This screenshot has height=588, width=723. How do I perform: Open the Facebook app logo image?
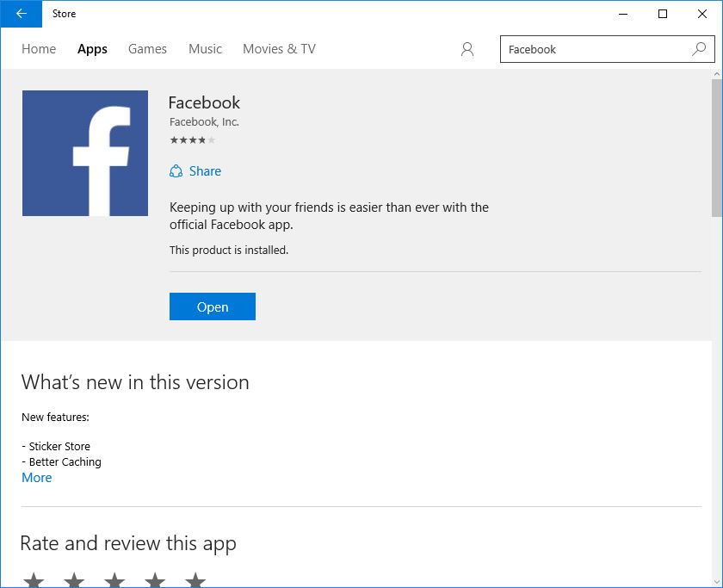tap(85, 153)
